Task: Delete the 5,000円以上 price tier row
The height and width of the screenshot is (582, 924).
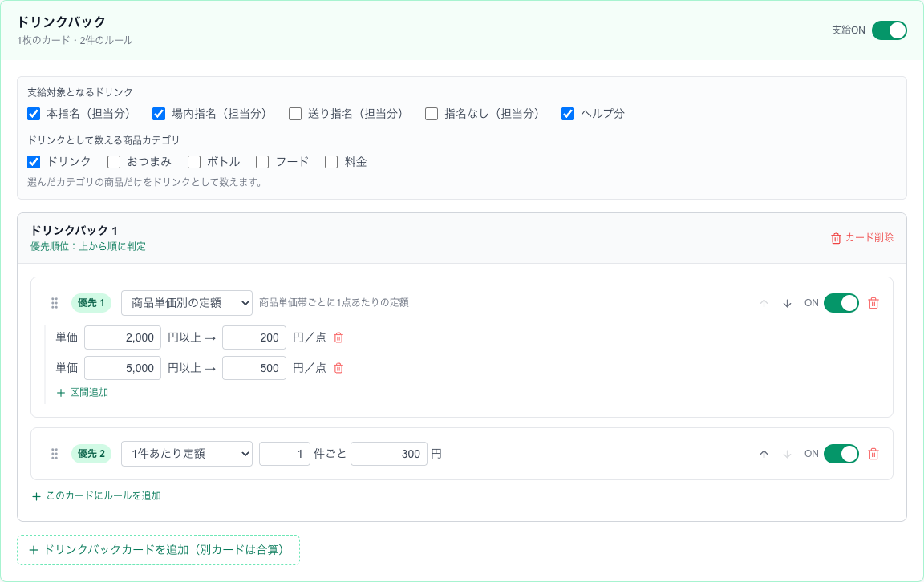Action: click(338, 368)
